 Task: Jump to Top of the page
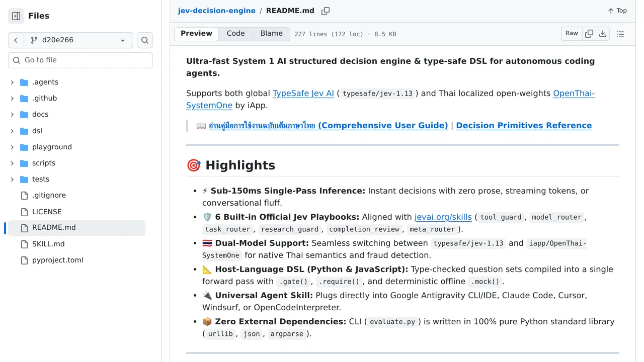pos(617,11)
